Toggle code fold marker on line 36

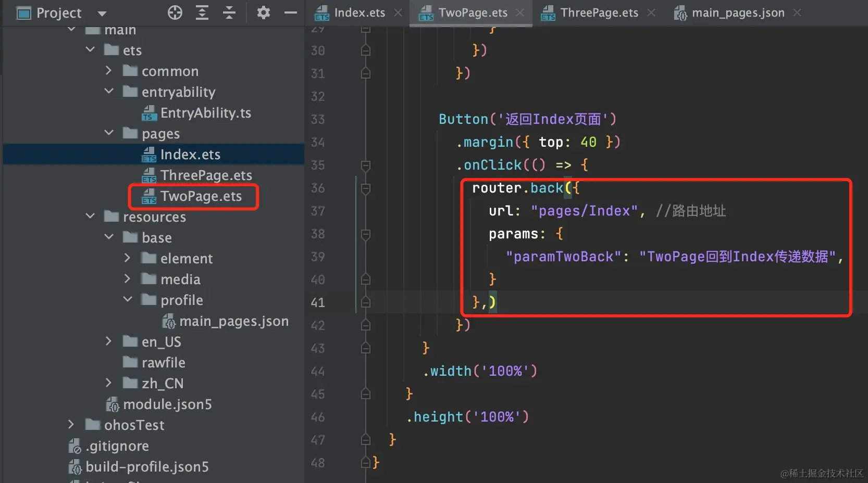(366, 188)
